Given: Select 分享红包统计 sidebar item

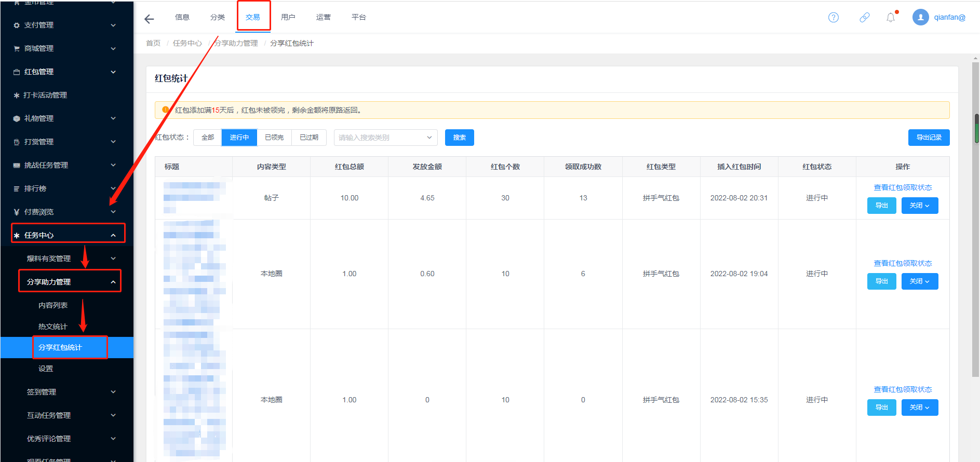Looking at the screenshot, I should 66,347.
